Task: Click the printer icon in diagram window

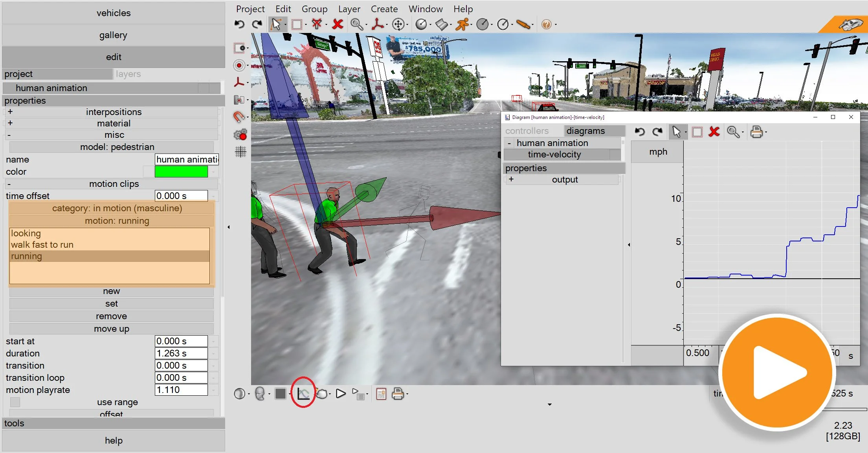Action: (x=756, y=132)
